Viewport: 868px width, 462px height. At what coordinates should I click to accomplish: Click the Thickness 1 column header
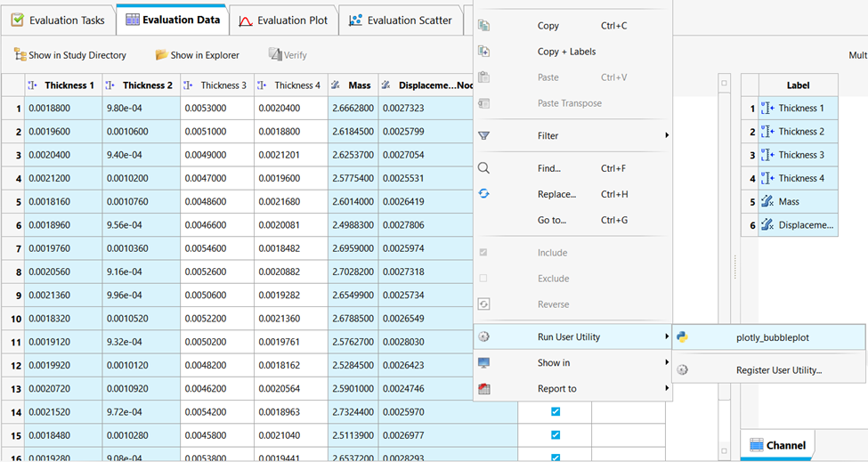(x=69, y=85)
